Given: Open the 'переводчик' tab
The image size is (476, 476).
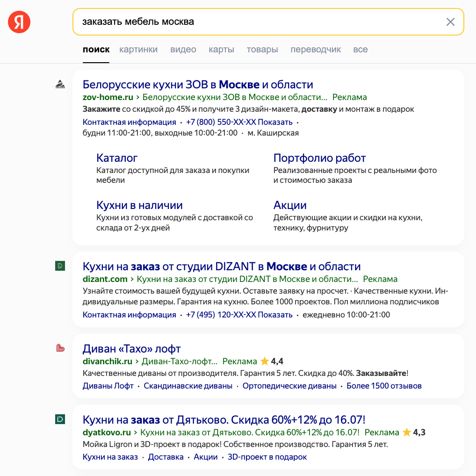Looking at the screenshot, I should tap(316, 49).
